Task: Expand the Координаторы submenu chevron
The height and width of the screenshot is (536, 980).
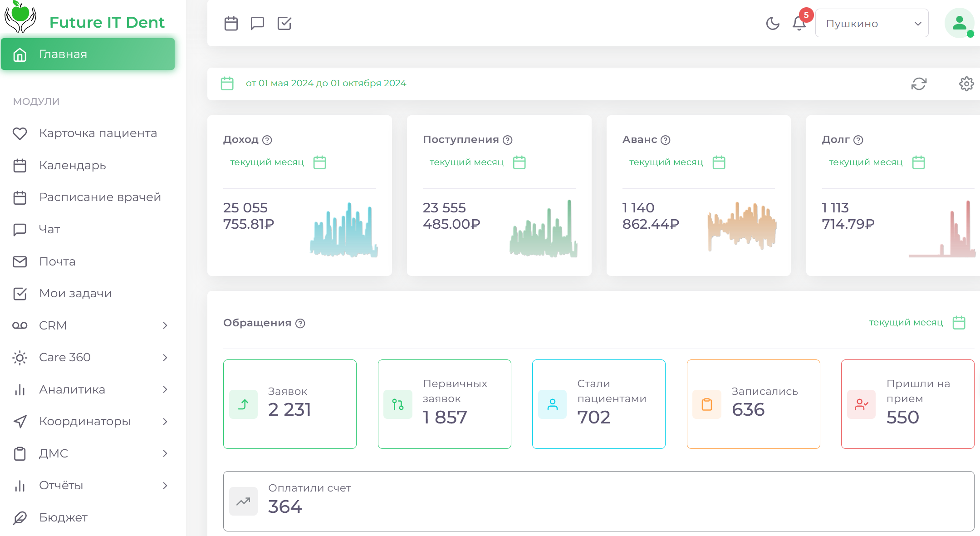Action: click(165, 422)
